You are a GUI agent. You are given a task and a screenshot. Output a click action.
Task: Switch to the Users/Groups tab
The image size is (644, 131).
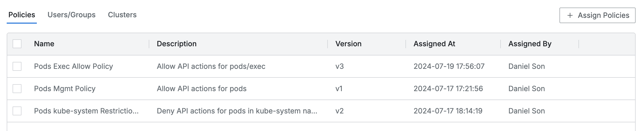coord(71,15)
